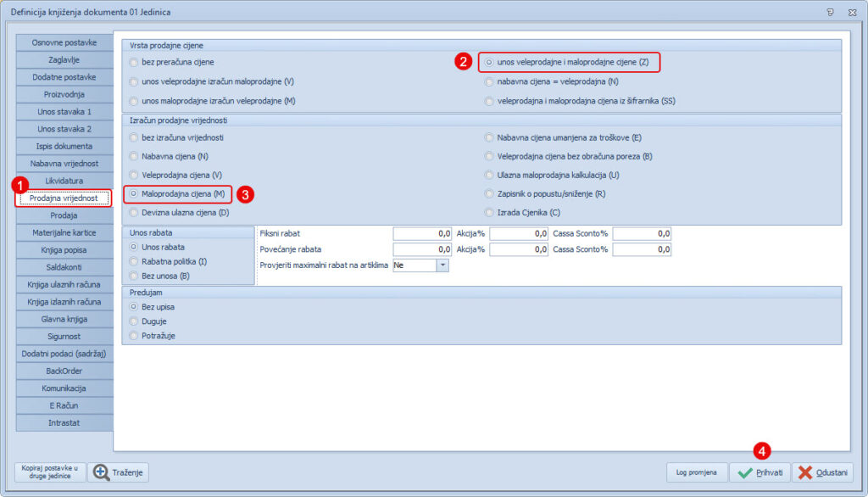Open the maximal rabat 'Ne' dropdown
Image resolution: width=868 pixels, height=497 pixels.
point(442,265)
